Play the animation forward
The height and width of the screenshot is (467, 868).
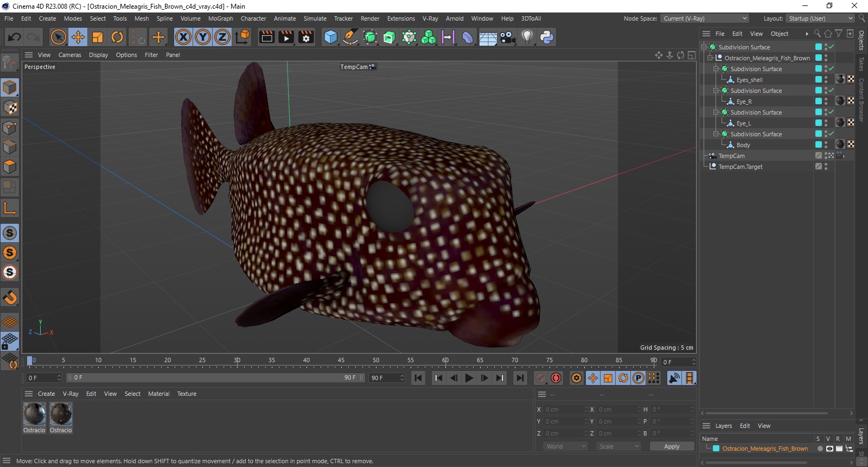click(469, 378)
